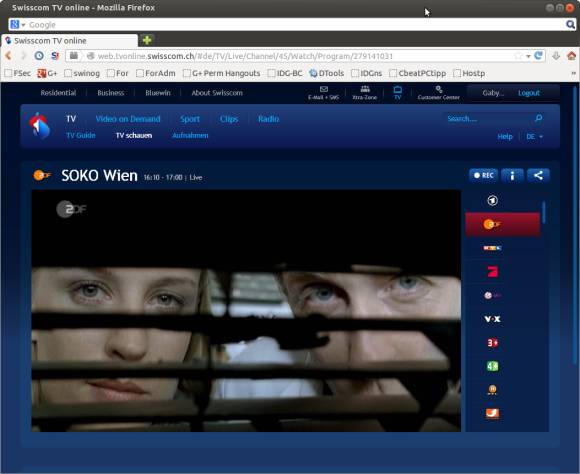580x474 pixels.
Task: Click the share icon button
Action: click(x=538, y=175)
